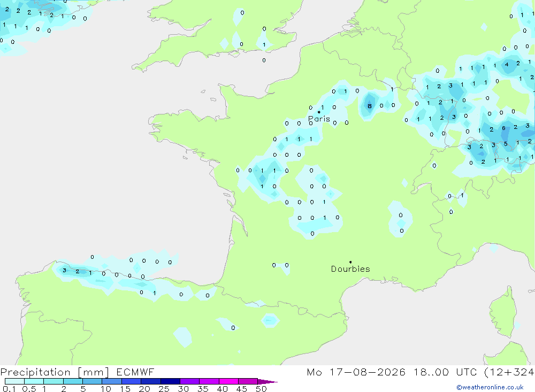Click the Dourbies location label
Viewport: 535px width, 392px height.
(350, 269)
